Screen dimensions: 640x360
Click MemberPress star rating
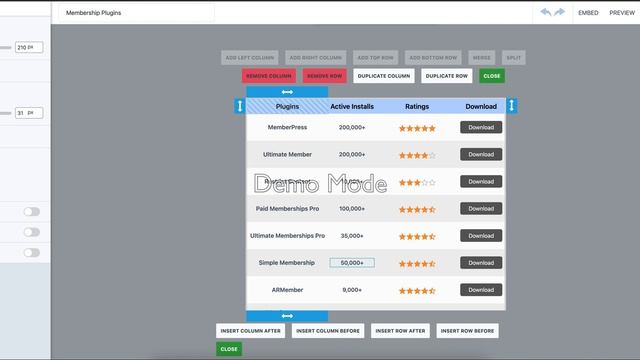(417, 129)
